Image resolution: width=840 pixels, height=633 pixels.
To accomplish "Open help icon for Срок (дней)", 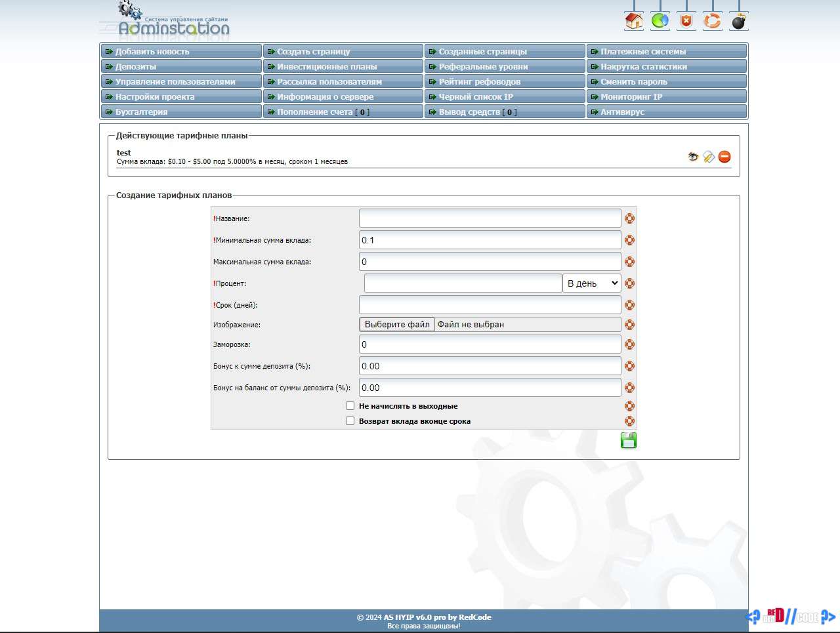I will click(629, 305).
